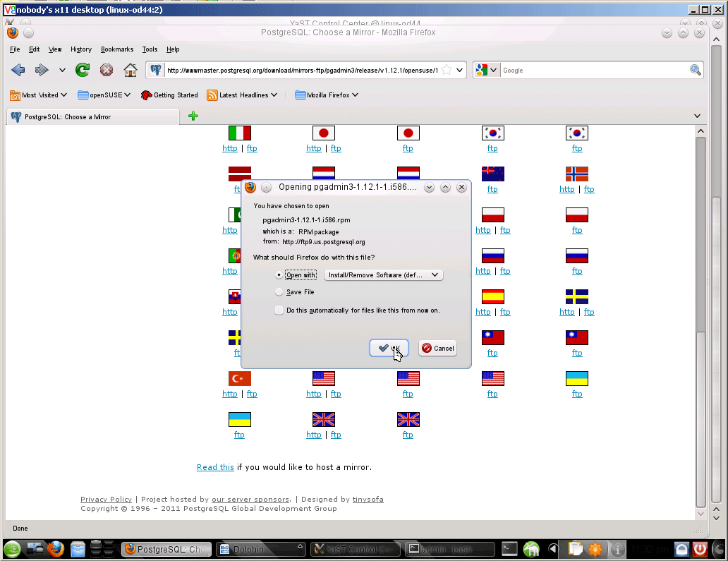Click the clipboard tray icon
This screenshot has height=561, width=728.
[575, 550]
